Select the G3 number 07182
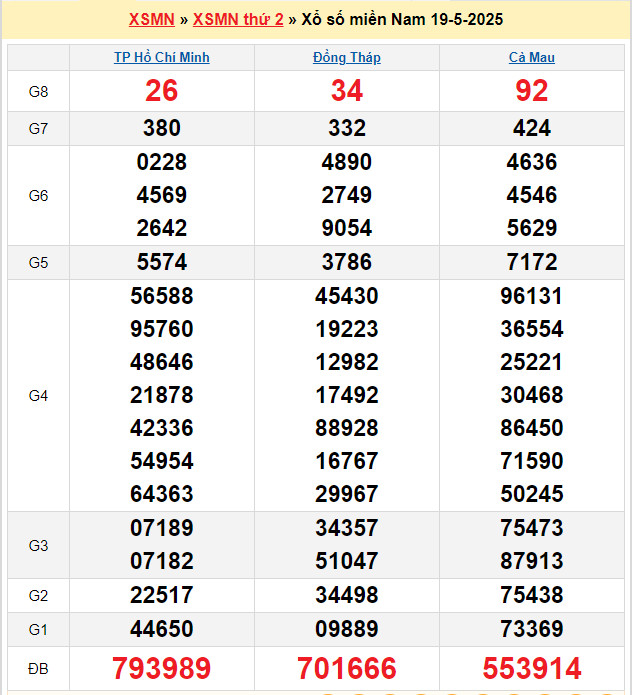Screen dimensions: 632x695 click(x=162, y=561)
